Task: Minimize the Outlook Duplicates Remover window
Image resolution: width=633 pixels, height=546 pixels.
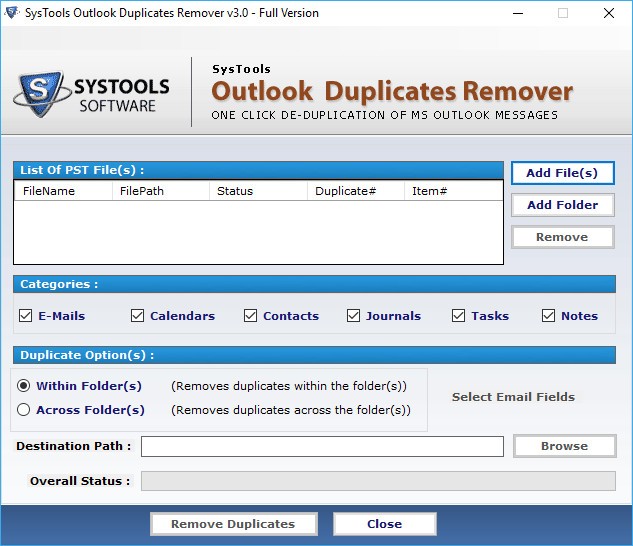Action: tap(518, 13)
